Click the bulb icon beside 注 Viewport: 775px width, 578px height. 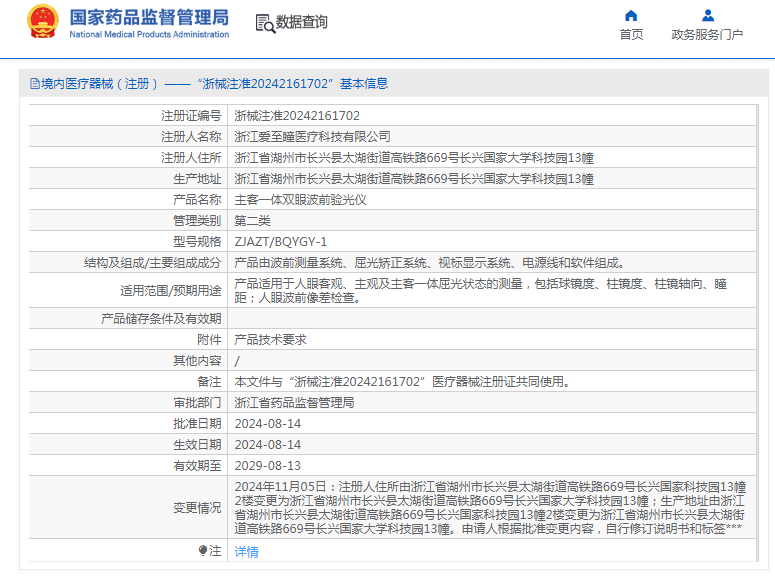(x=203, y=550)
